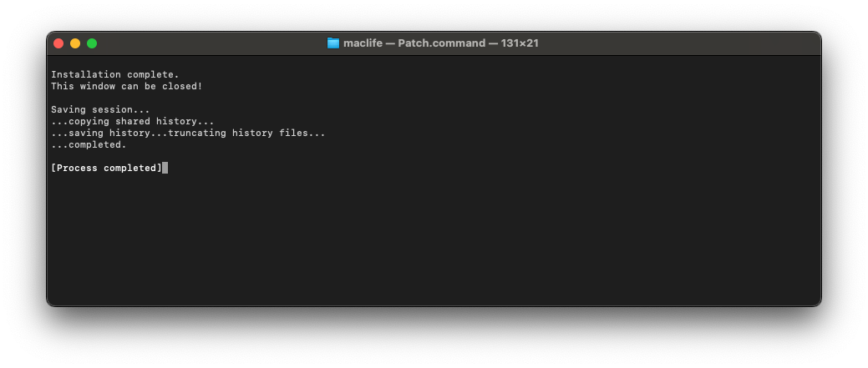Click the "This window can be closed!" line
The width and height of the screenshot is (868, 368).
point(126,86)
